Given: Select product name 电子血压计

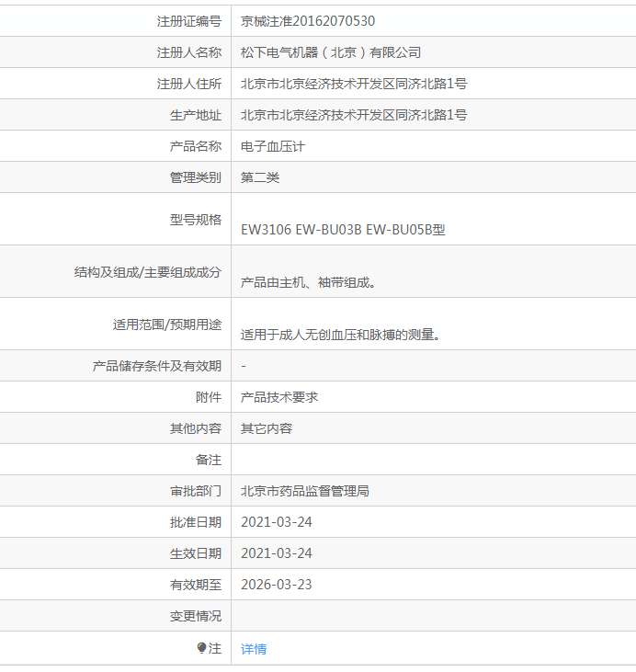Looking at the screenshot, I should (273, 146).
